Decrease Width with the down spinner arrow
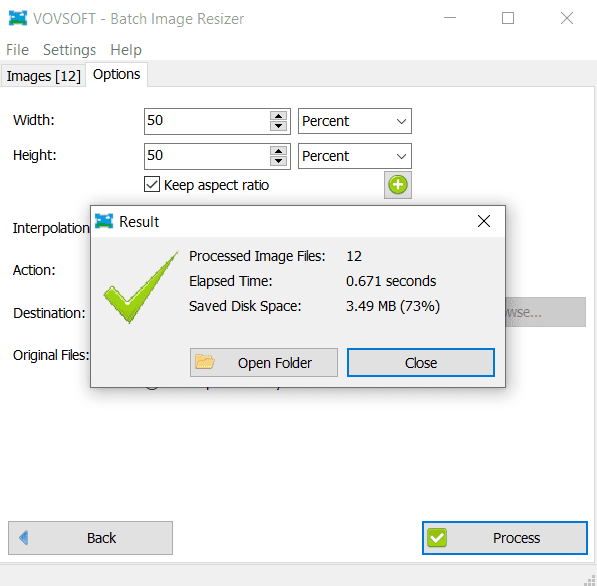 pyautogui.click(x=278, y=126)
